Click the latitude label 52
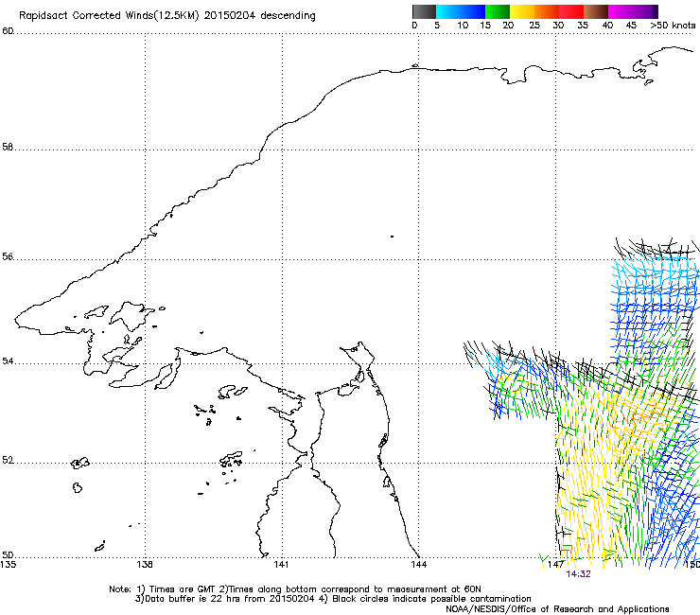 coord(8,460)
